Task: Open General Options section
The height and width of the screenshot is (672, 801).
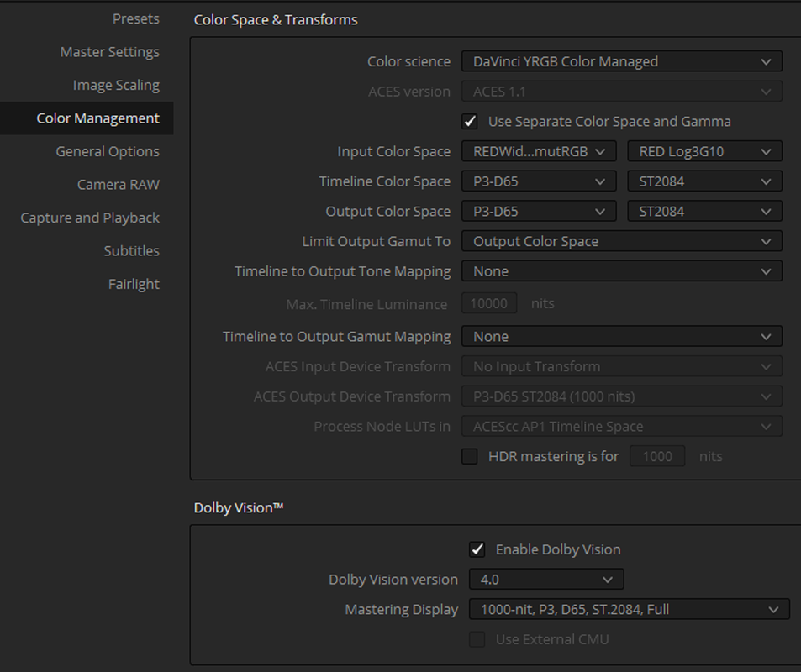Action: coord(108,152)
